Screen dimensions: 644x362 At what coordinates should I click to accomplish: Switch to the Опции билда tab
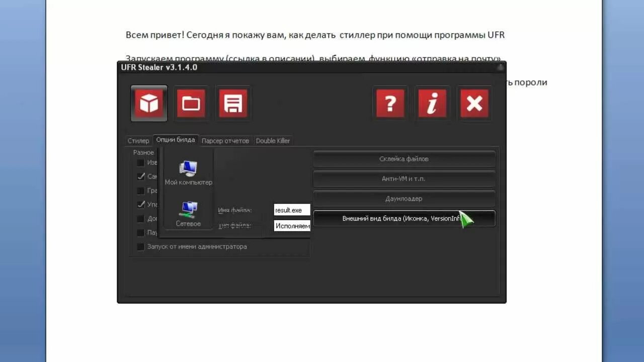point(176,140)
